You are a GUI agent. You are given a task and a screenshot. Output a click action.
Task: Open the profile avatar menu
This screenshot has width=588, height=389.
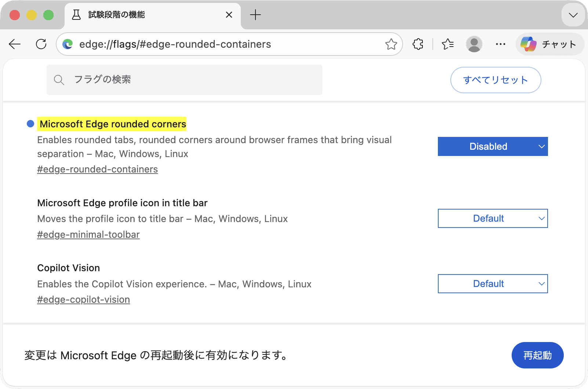click(x=474, y=44)
